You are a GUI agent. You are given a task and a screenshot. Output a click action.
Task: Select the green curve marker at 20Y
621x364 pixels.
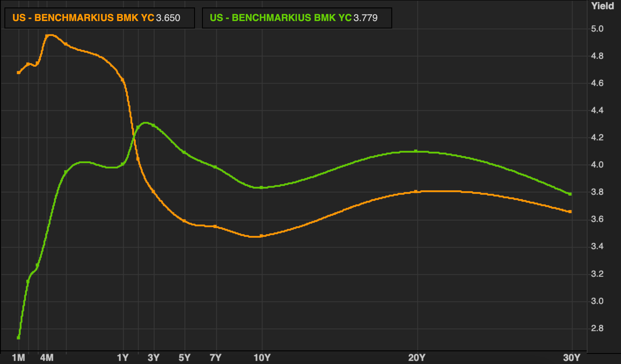(416, 151)
